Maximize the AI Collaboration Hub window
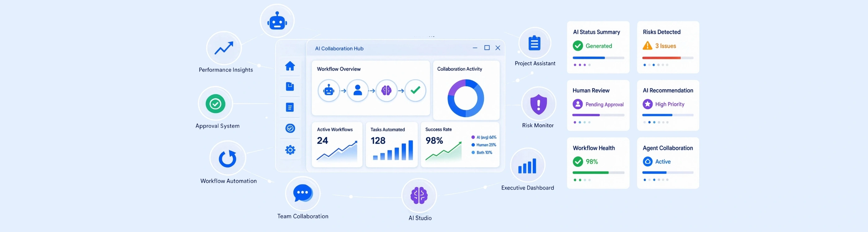Viewport: 868px width, 232px height. point(487,48)
